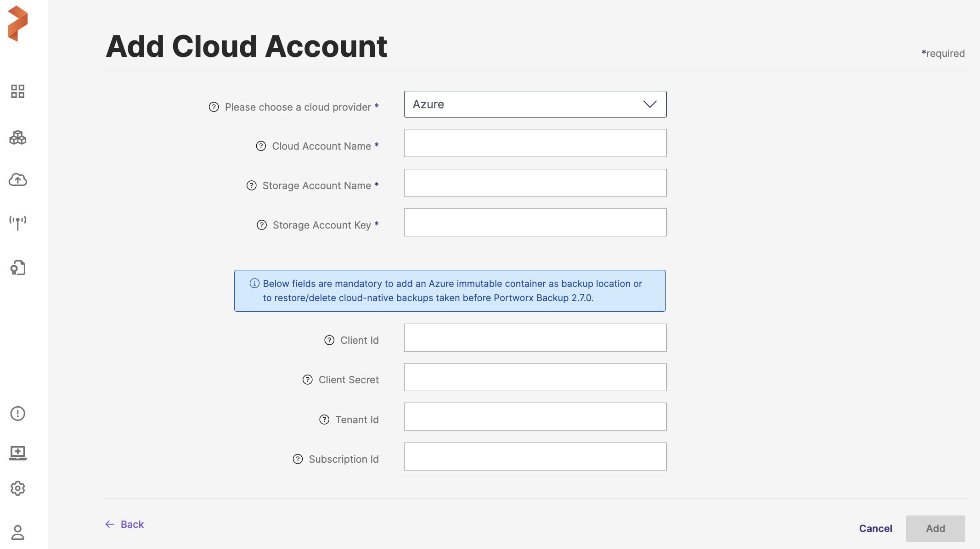Screen dimensions: 980x549
Task: Click the help icon next to Client Secret
Action: pyautogui.click(x=308, y=380)
